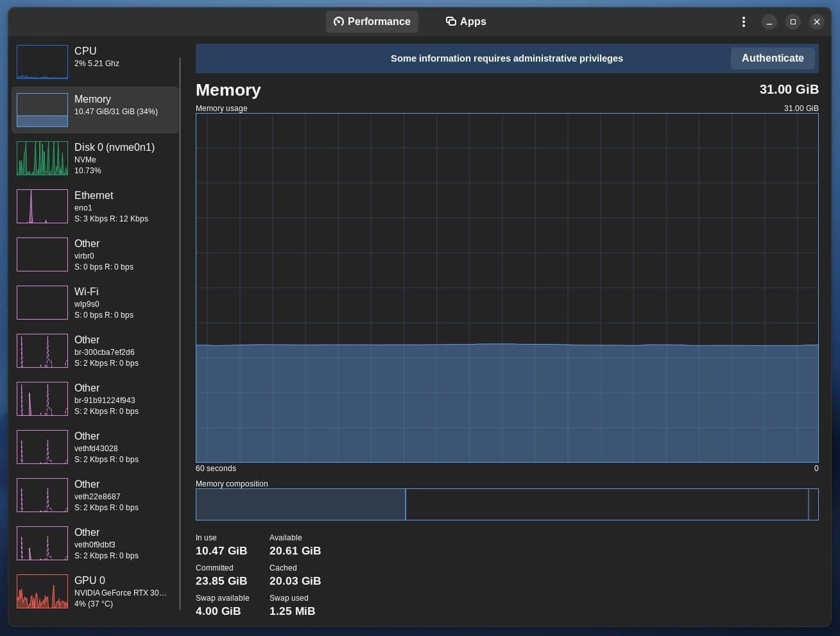Image resolution: width=840 pixels, height=636 pixels.
Task: Select the vethfd43028 network monitor
Action: pos(94,447)
